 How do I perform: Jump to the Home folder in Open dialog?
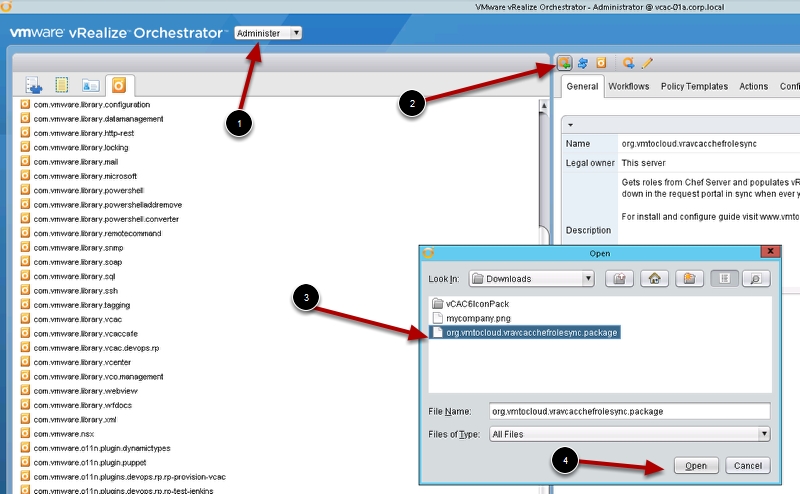click(x=653, y=279)
